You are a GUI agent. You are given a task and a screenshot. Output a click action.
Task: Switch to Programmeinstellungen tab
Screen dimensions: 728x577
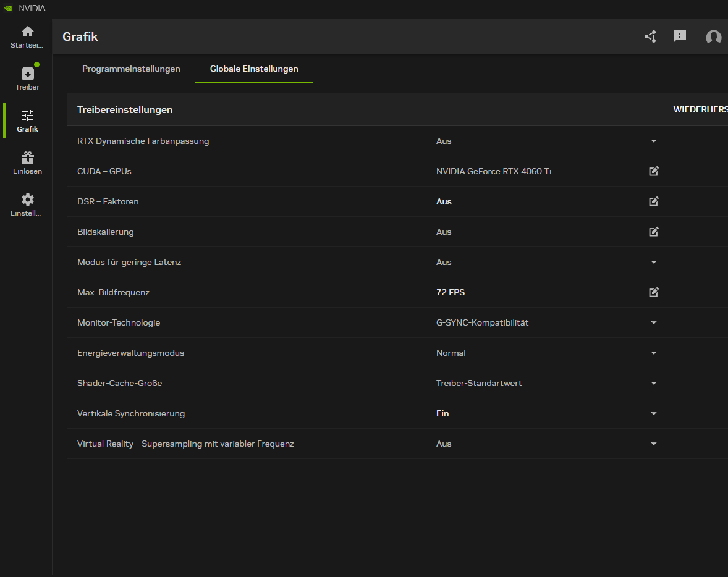pyautogui.click(x=131, y=69)
